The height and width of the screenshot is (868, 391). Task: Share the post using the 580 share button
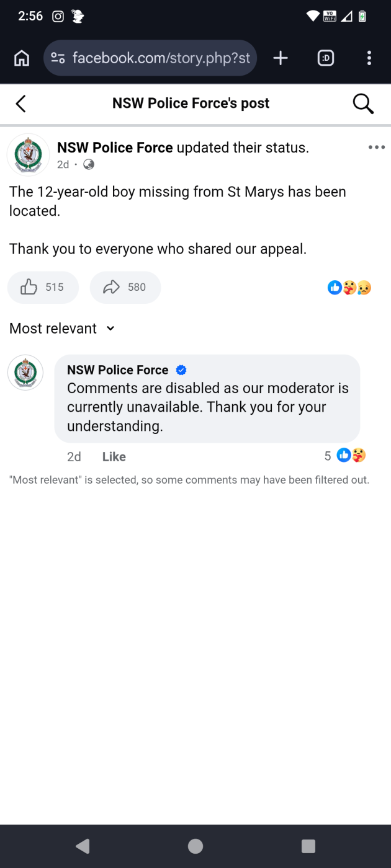[x=125, y=287]
